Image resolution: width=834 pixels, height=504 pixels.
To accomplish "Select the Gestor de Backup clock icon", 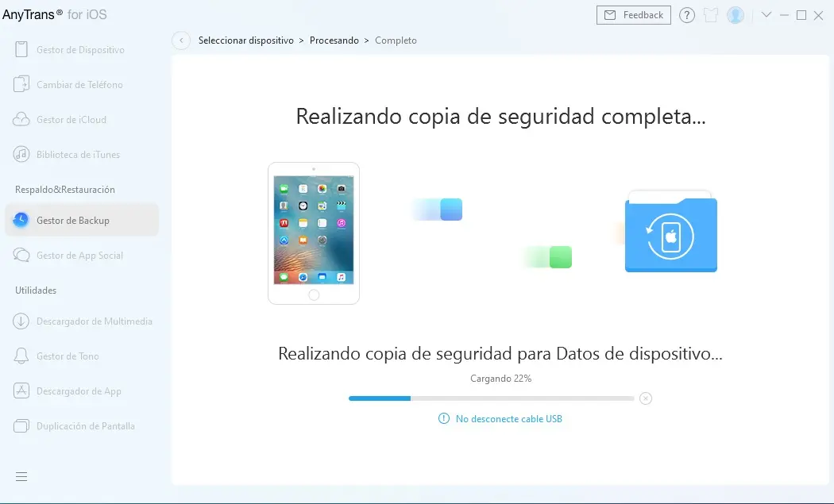I will coord(21,220).
